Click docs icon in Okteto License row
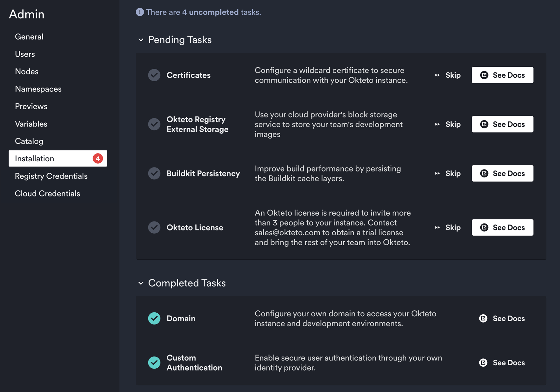 pyautogui.click(x=484, y=227)
